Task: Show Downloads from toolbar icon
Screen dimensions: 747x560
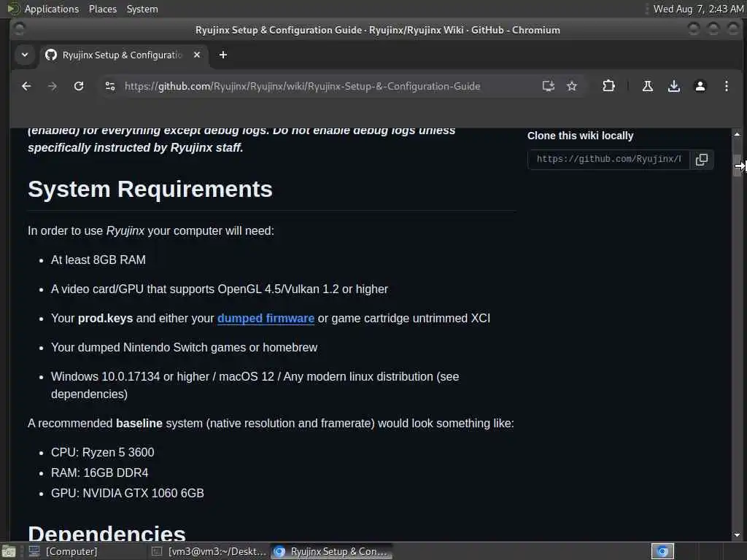Action: coord(673,86)
